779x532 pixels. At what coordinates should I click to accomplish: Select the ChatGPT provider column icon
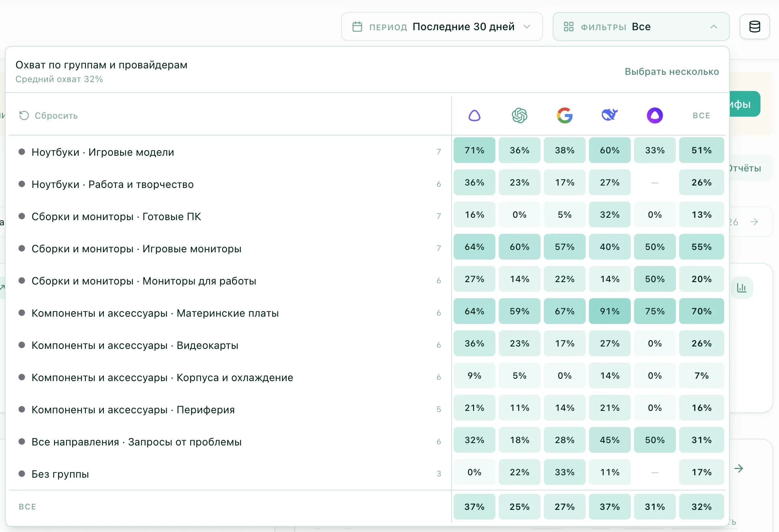(x=520, y=115)
